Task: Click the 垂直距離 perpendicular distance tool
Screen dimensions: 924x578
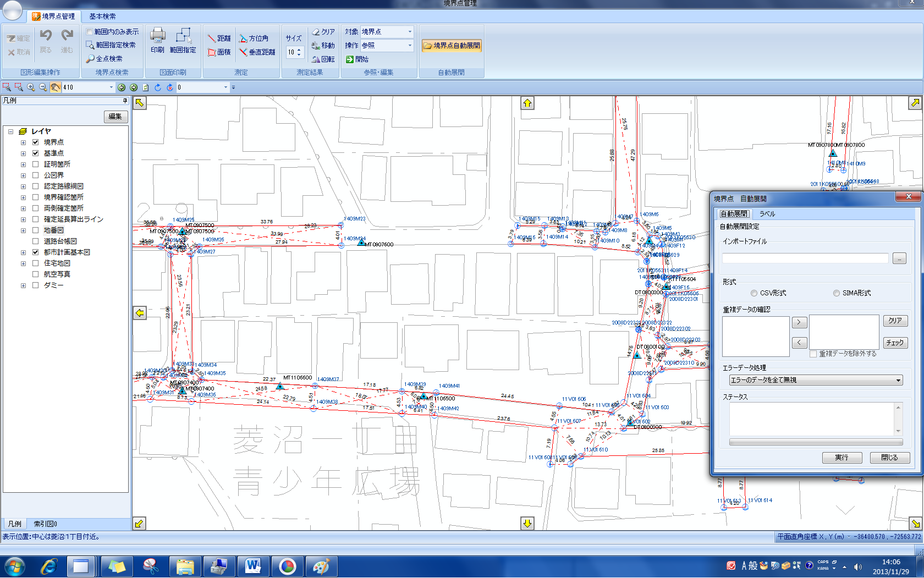Action: (257, 52)
